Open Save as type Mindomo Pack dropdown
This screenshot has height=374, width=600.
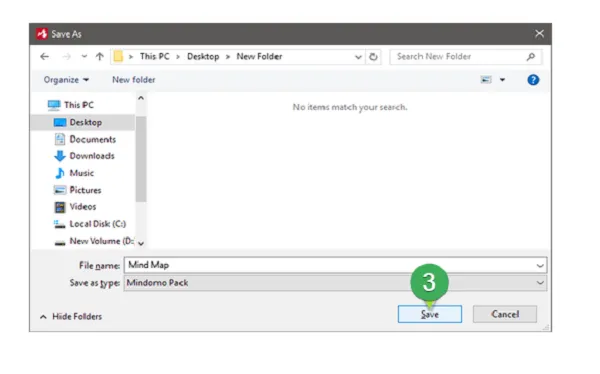tap(335, 283)
